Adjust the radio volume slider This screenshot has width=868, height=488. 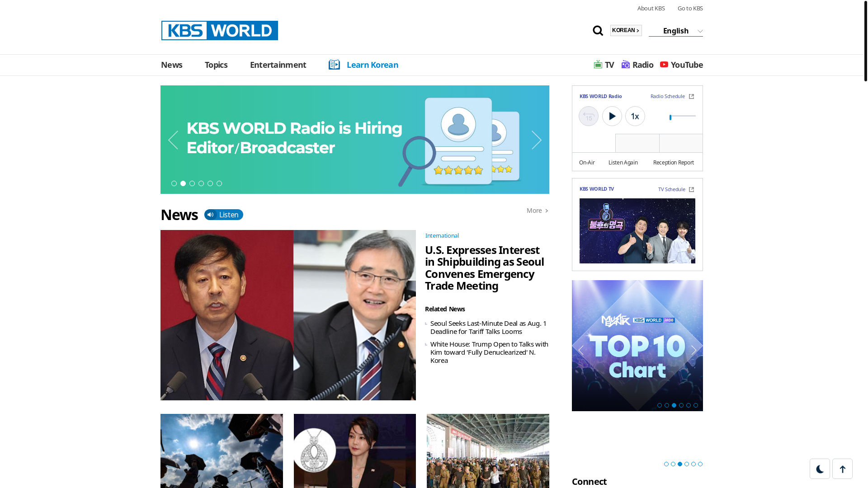(683, 117)
